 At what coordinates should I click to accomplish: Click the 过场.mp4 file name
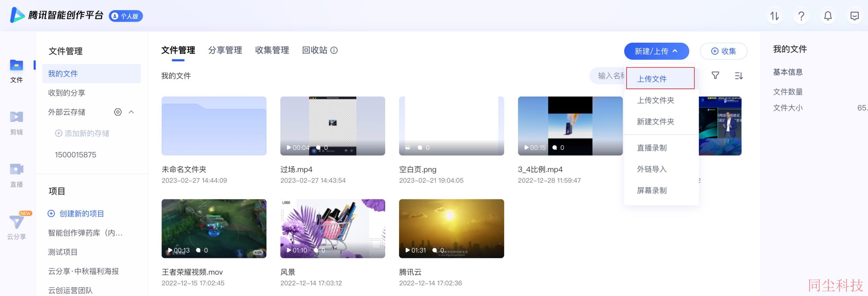click(296, 170)
